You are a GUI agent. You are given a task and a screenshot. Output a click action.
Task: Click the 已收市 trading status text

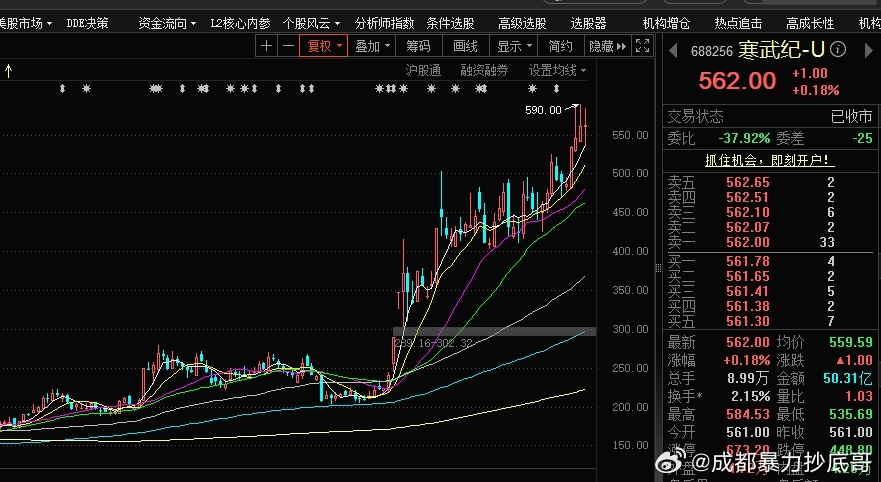coord(851,116)
